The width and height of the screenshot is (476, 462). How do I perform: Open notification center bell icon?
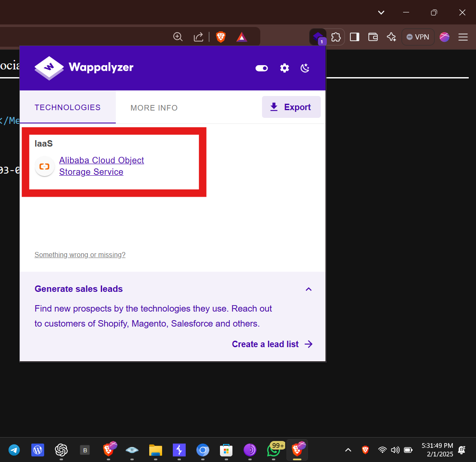tap(462, 450)
